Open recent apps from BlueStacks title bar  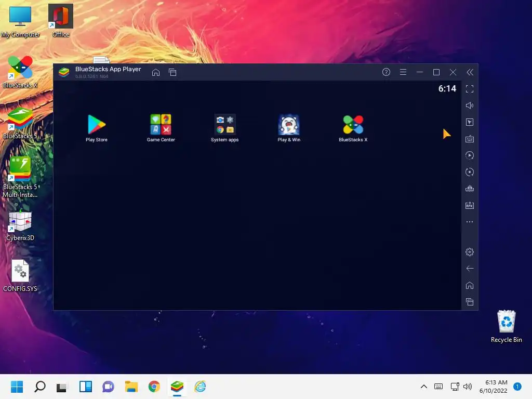[172, 72]
